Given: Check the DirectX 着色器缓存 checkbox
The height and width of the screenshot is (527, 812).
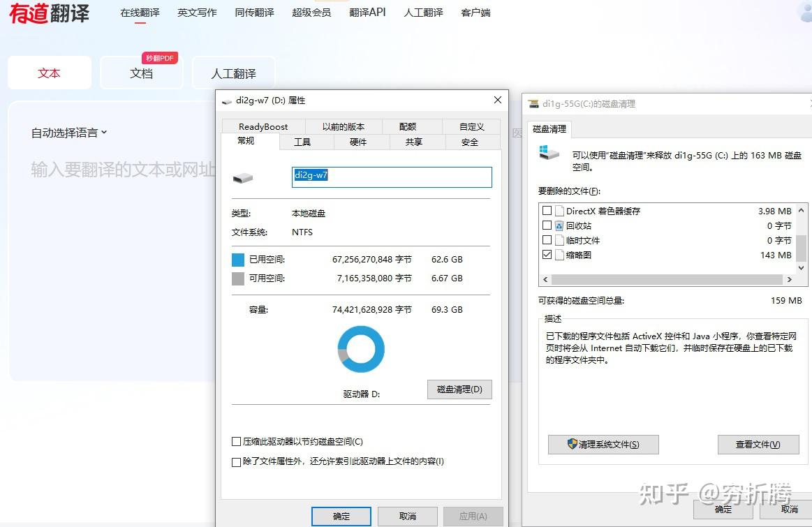Looking at the screenshot, I should pyautogui.click(x=547, y=211).
